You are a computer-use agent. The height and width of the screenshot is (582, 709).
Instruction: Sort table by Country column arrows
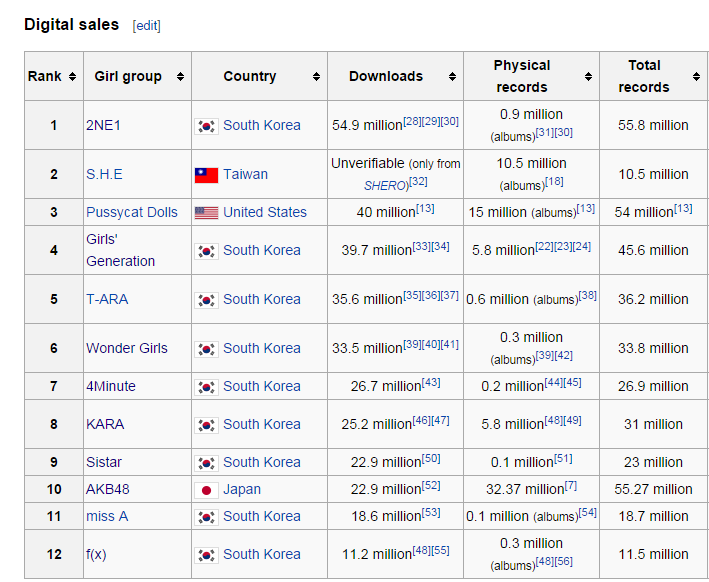pyautogui.click(x=317, y=76)
